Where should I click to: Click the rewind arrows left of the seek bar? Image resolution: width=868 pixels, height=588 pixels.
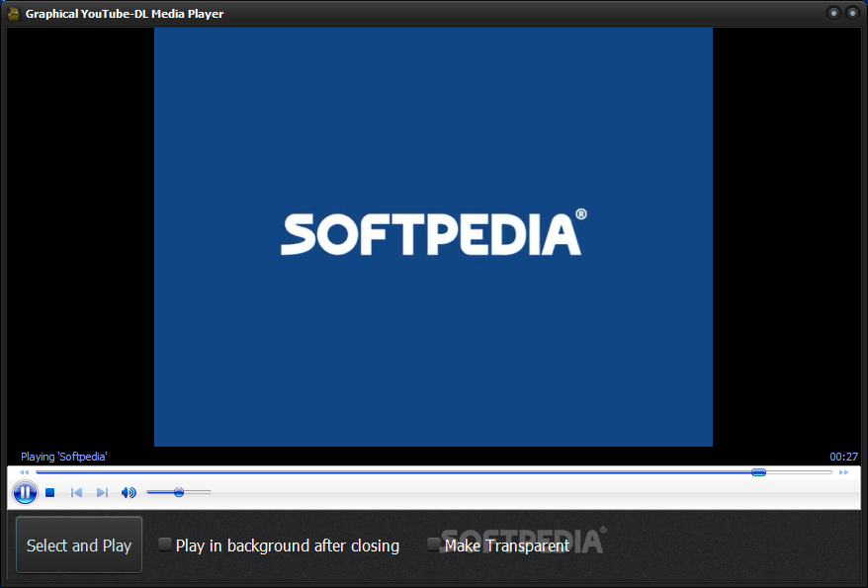pos(24,472)
